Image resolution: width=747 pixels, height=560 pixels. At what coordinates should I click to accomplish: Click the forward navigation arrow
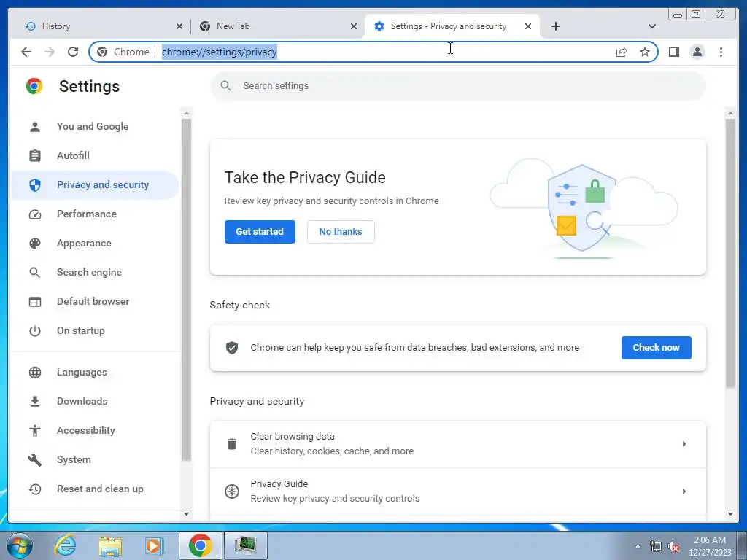50,52
